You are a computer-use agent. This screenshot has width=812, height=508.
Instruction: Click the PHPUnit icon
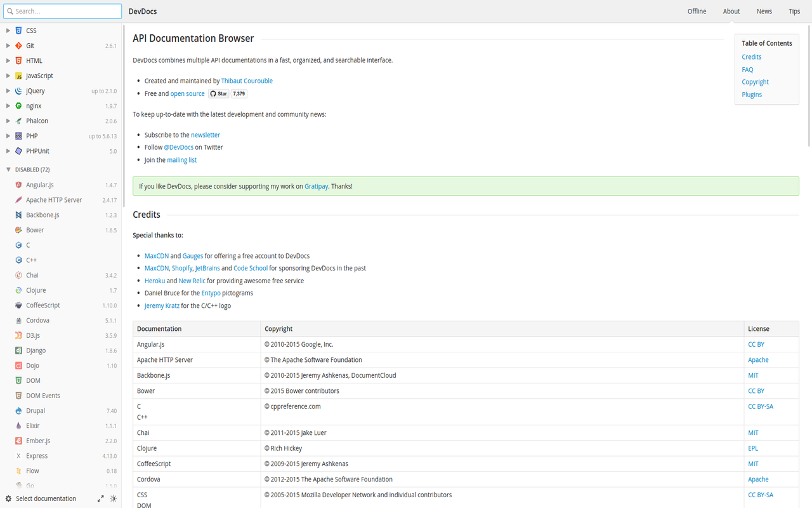(x=18, y=151)
